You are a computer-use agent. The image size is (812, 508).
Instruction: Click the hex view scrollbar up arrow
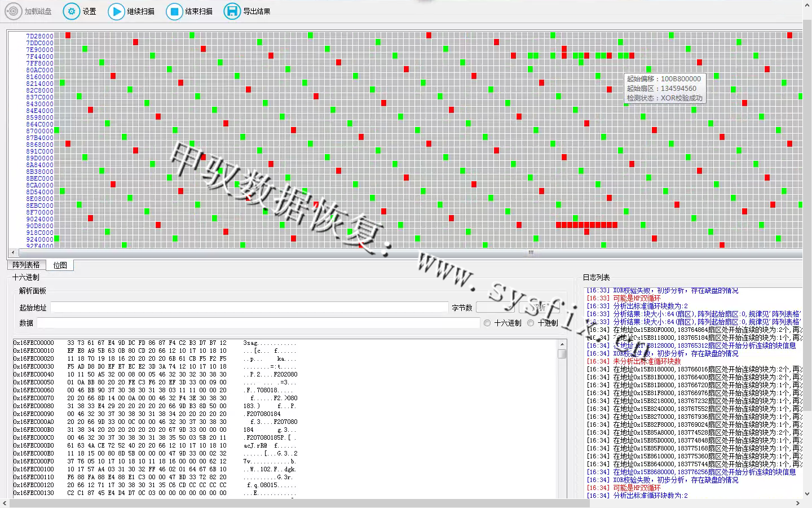coord(562,344)
